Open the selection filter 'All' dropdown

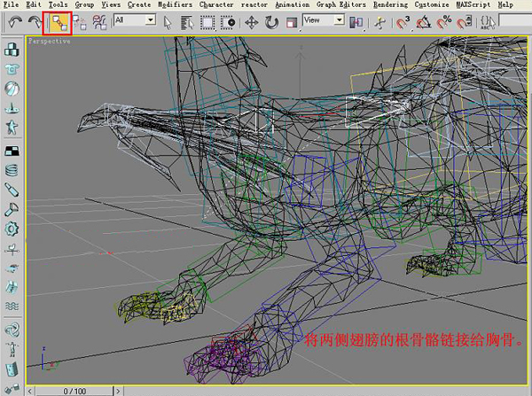point(135,20)
